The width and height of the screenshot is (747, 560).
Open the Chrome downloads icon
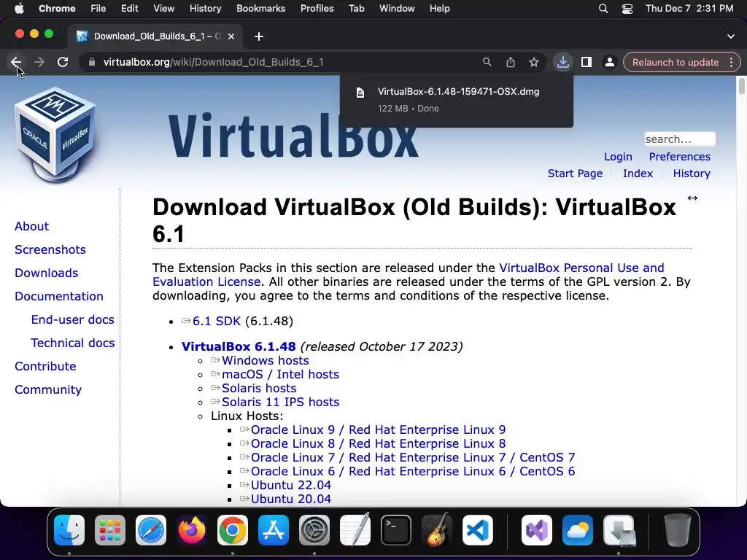click(562, 63)
